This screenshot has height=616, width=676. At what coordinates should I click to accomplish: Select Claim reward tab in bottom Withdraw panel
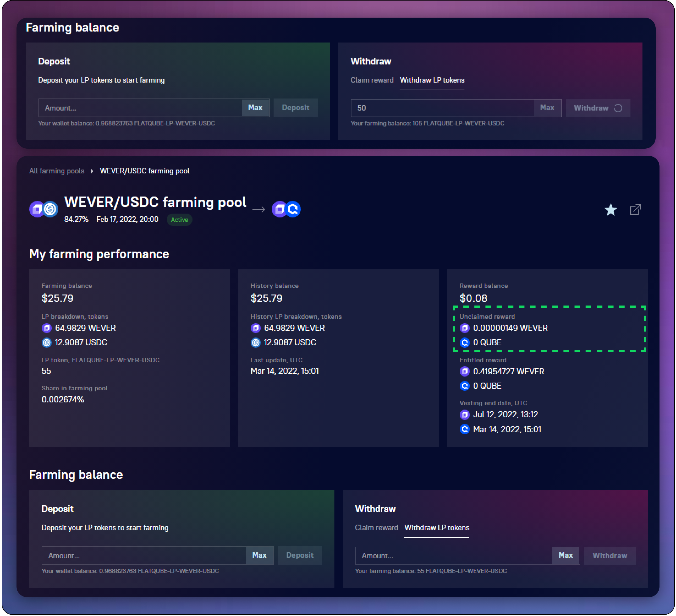[376, 527]
